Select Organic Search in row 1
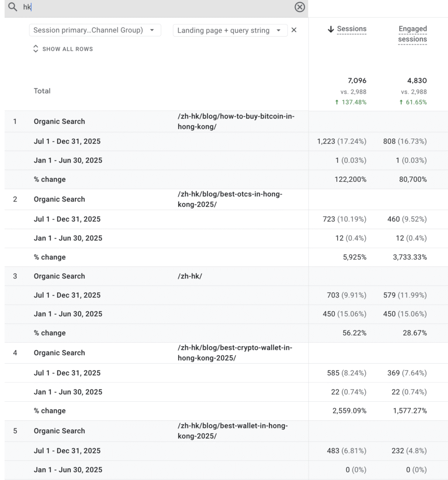448x480 pixels. [59, 121]
